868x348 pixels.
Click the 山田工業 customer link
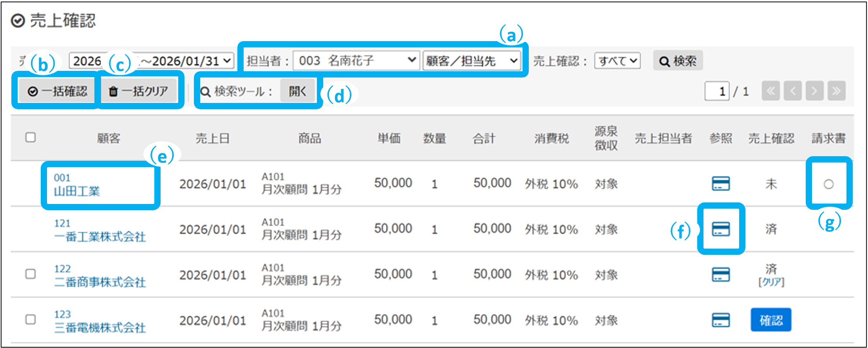click(77, 191)
